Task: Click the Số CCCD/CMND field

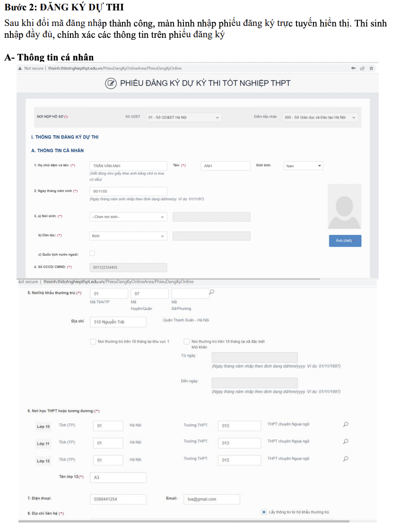Action: click(x=128, y=267)
